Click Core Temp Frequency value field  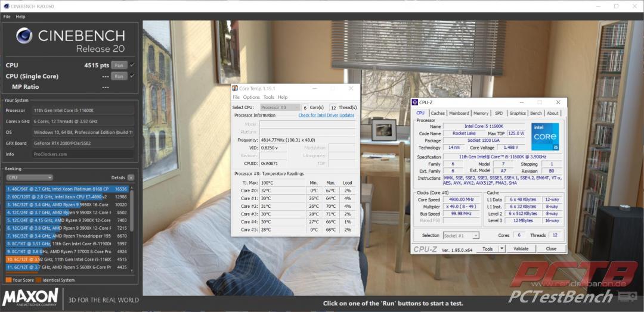[x=307, y=140]
